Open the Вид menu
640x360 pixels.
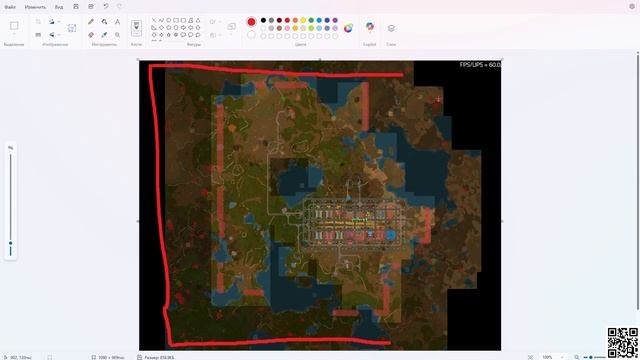(x=59, y=7)
